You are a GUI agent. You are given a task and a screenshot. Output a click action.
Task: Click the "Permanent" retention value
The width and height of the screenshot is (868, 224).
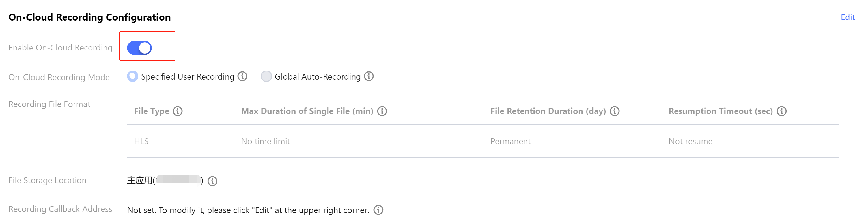[510, 141]
